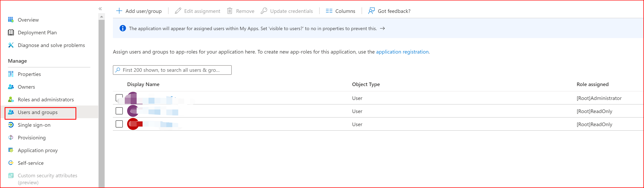Screen dimensions: 644x188
Task: Open Deployment Plan book icon
Action: (x=11, y=32)
